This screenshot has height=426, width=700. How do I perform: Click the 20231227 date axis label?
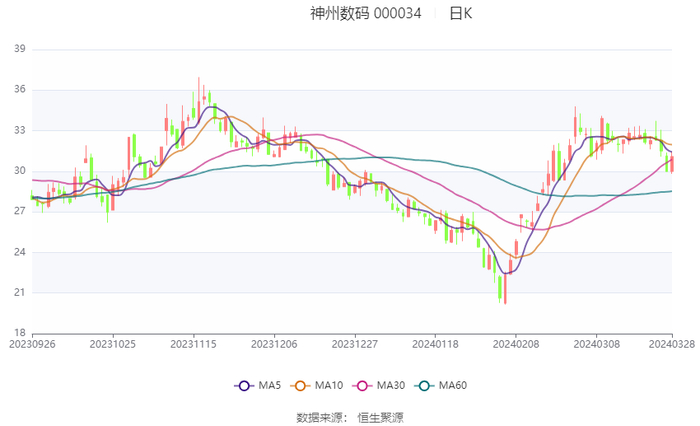354,344
